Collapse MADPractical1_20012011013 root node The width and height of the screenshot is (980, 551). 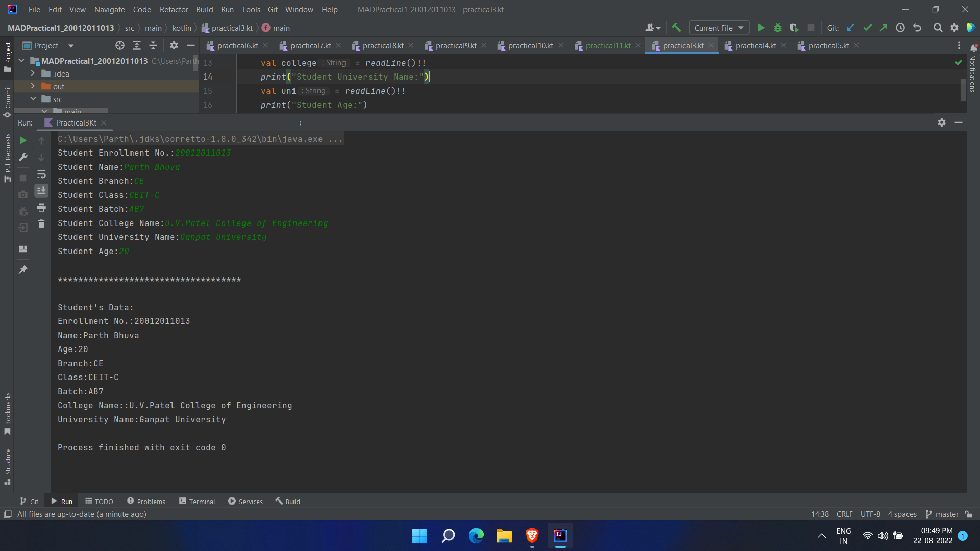(x=21, y=61)
